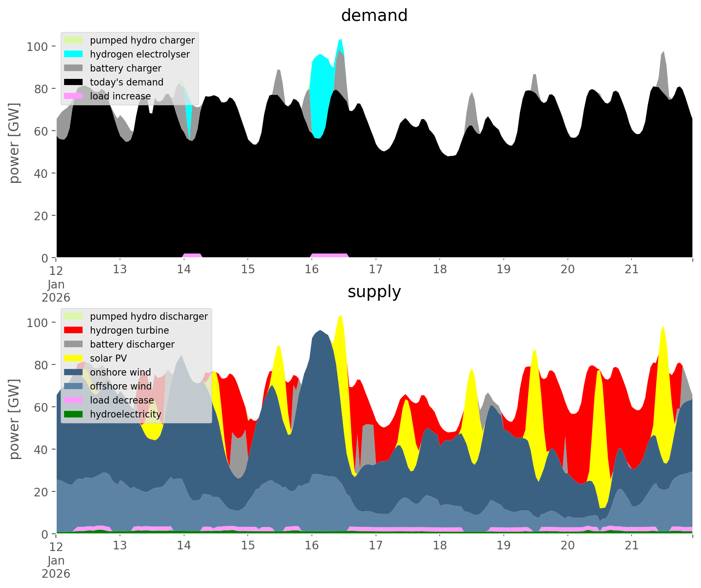Click the 'supply' chart title
Image resolution: width=701 pixels, height=588 pixels.
point(374,292)
